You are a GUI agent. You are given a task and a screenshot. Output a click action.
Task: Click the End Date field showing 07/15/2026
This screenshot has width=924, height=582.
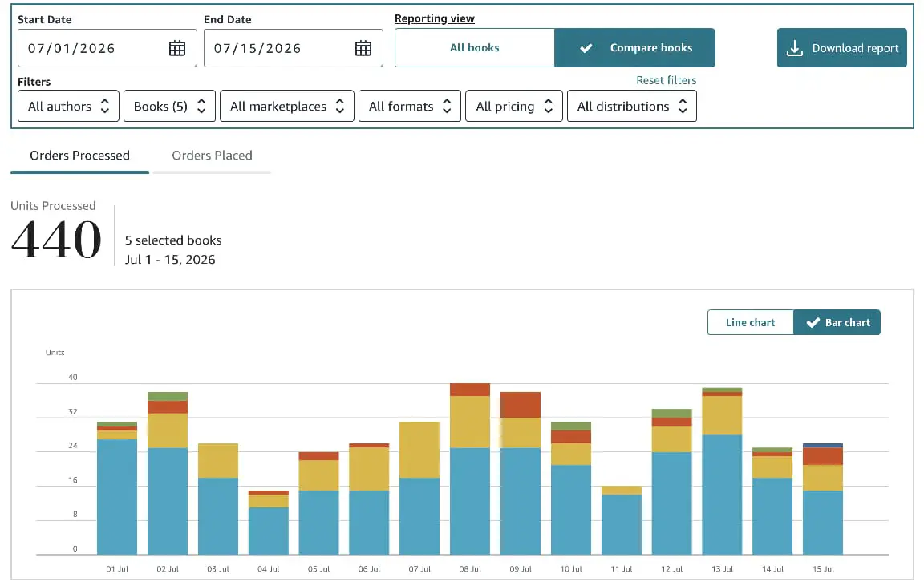[294, 48]
